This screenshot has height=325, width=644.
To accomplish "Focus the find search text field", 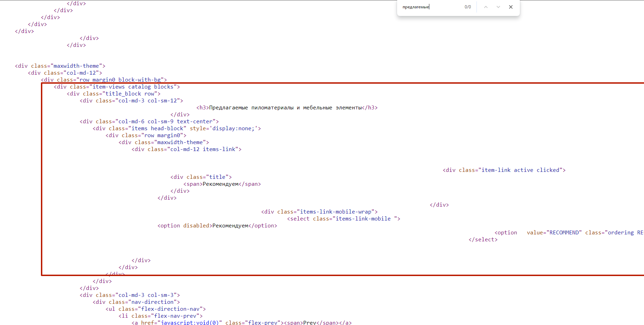I will (430, 7).
